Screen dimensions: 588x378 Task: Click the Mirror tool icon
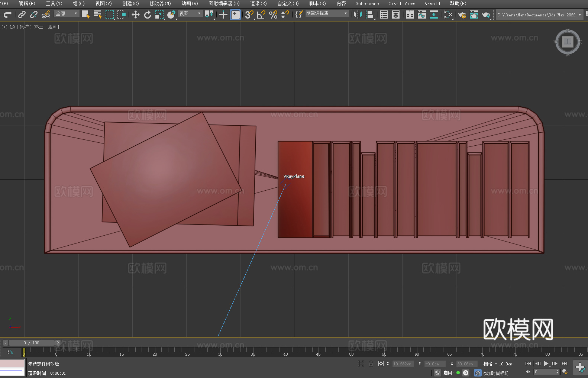tap(358, 14)
